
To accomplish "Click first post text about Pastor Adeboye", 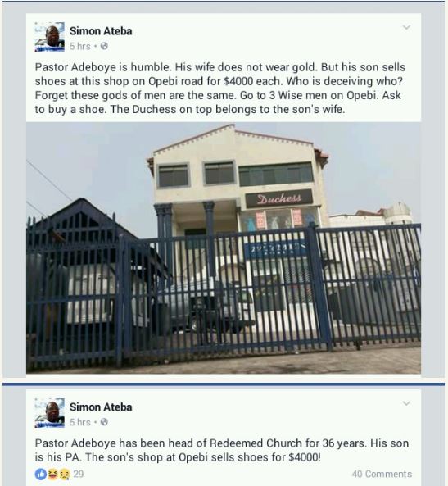I will [x=220, y=89].
